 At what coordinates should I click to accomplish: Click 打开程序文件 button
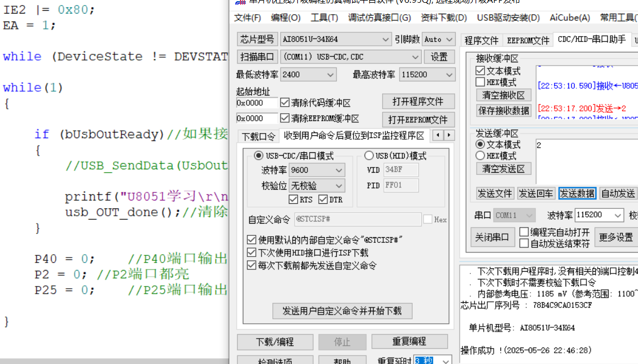click(418, 102)
